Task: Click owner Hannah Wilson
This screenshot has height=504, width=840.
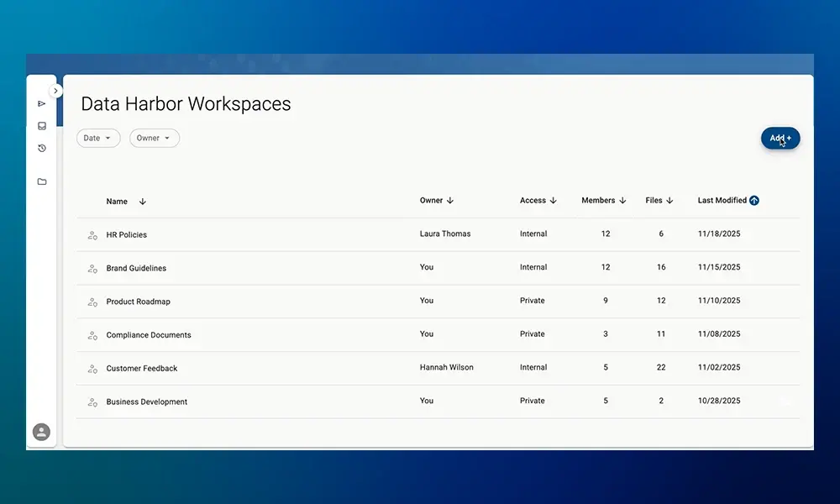Action: pos(446,367)
